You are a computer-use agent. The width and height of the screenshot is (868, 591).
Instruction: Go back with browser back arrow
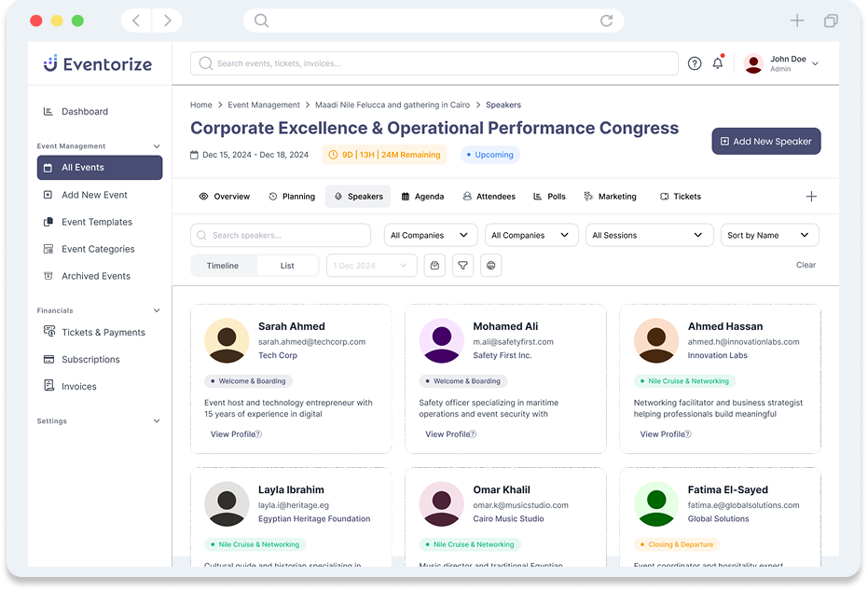tap(137, 21)
